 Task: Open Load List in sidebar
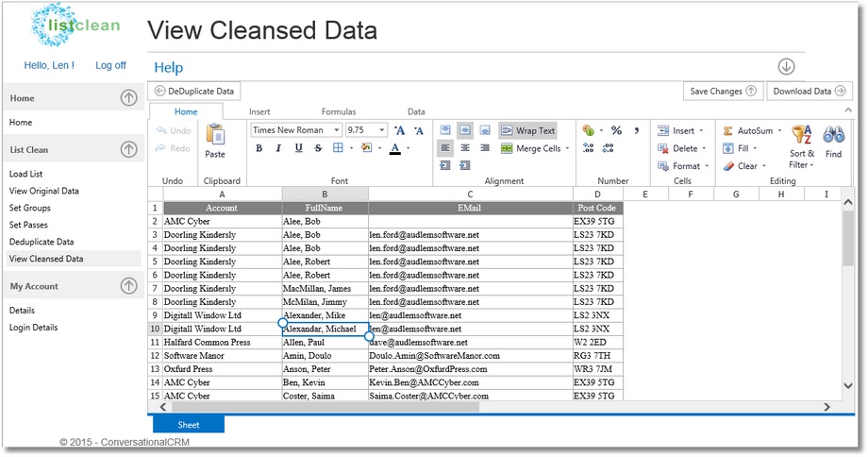point(26,174)
